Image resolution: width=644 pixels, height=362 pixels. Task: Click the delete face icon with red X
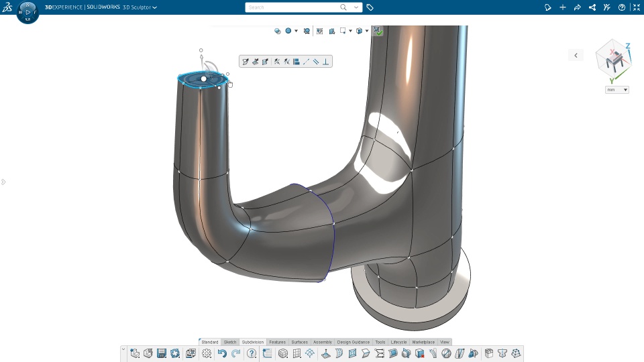click(x=419, y=353)
